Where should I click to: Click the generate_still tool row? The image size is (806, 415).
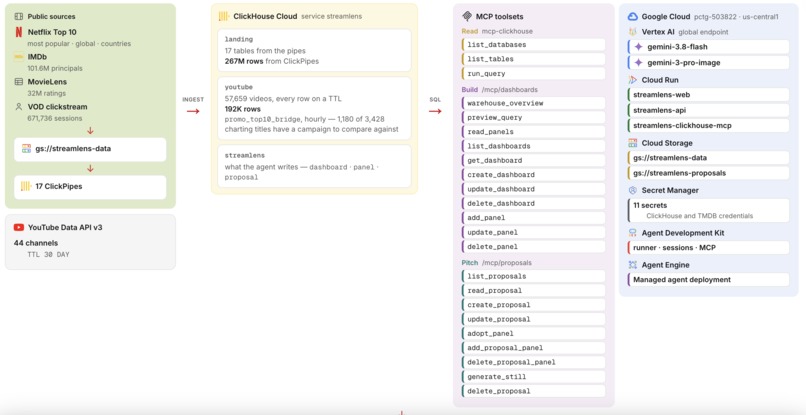[x=534, y=377]
